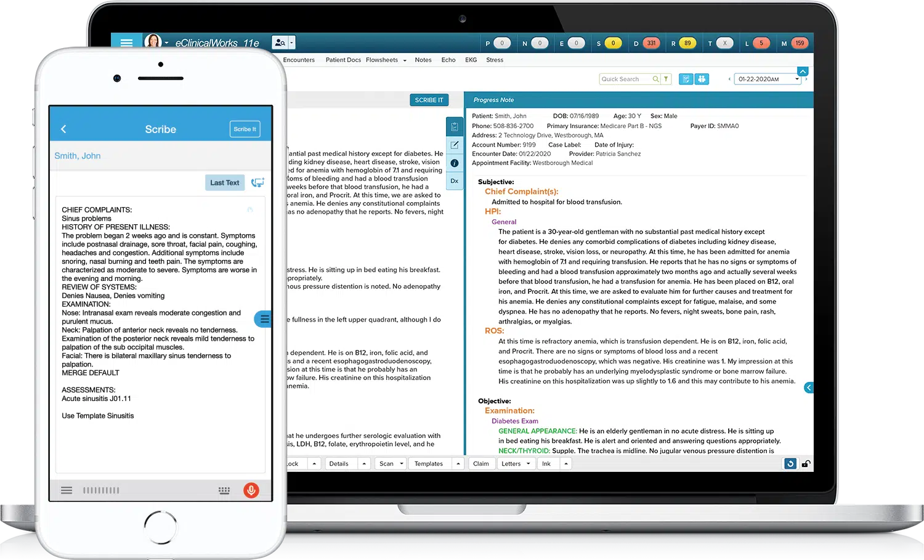Viewport: 924px width, 560px height.
Task: Tap the red microphone dictation button
Action: pos(251,490)
